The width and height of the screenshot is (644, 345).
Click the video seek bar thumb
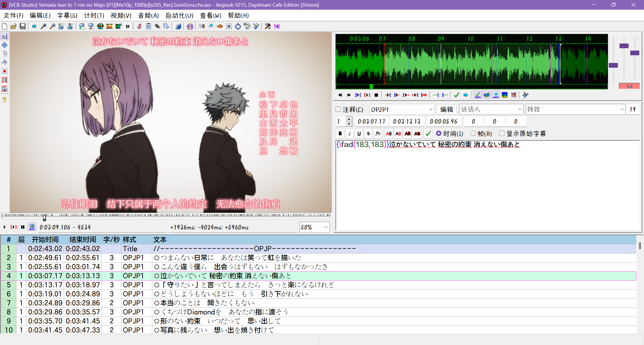[x=44, y=217]
